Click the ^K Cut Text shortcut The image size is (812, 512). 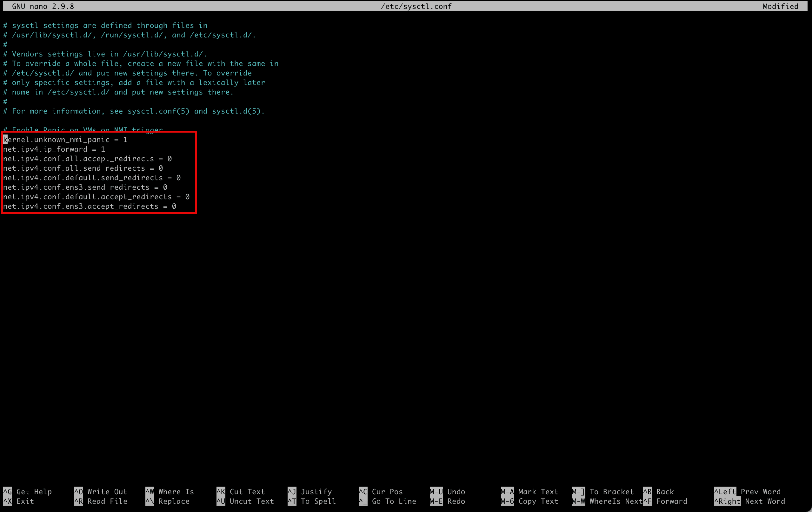[x=241, y=491]
